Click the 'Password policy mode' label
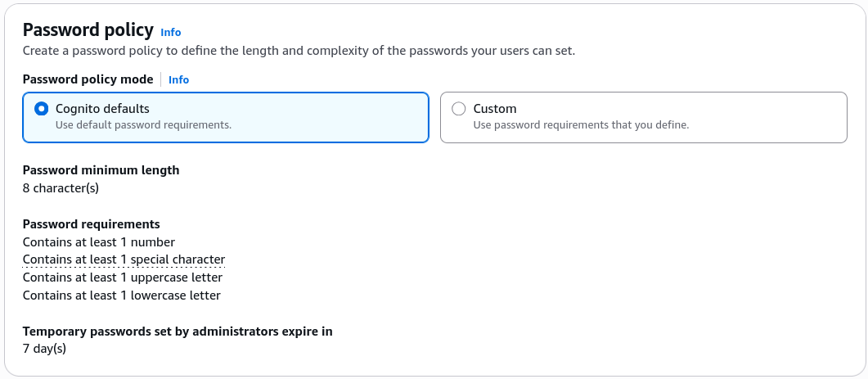Screen dimensions: 868x379 coord(88,79)
